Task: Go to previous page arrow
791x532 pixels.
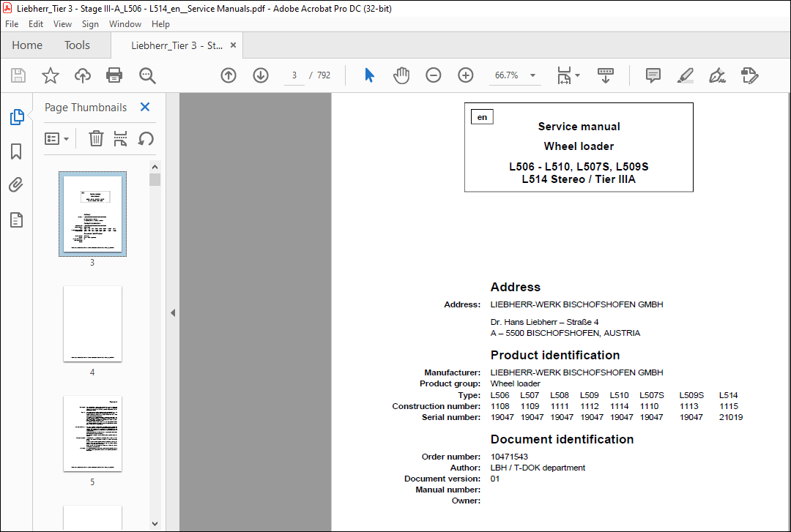Action: [x=229, y=75]
